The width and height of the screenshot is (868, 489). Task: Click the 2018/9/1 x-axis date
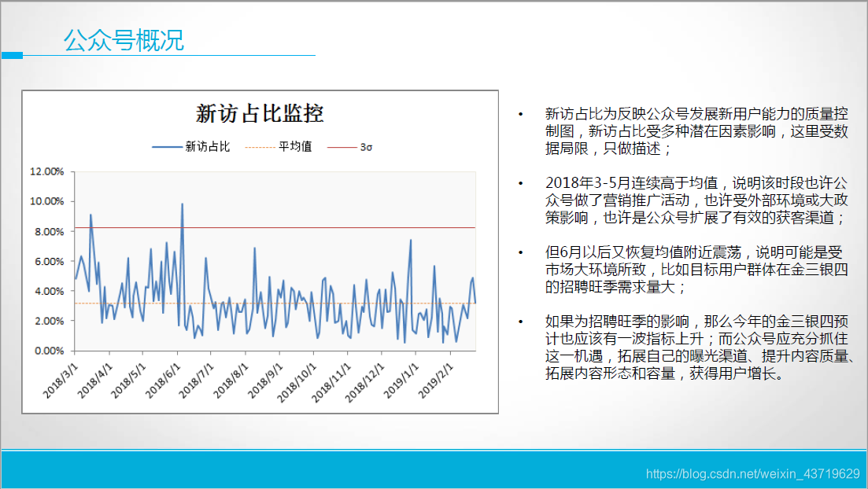264,381
